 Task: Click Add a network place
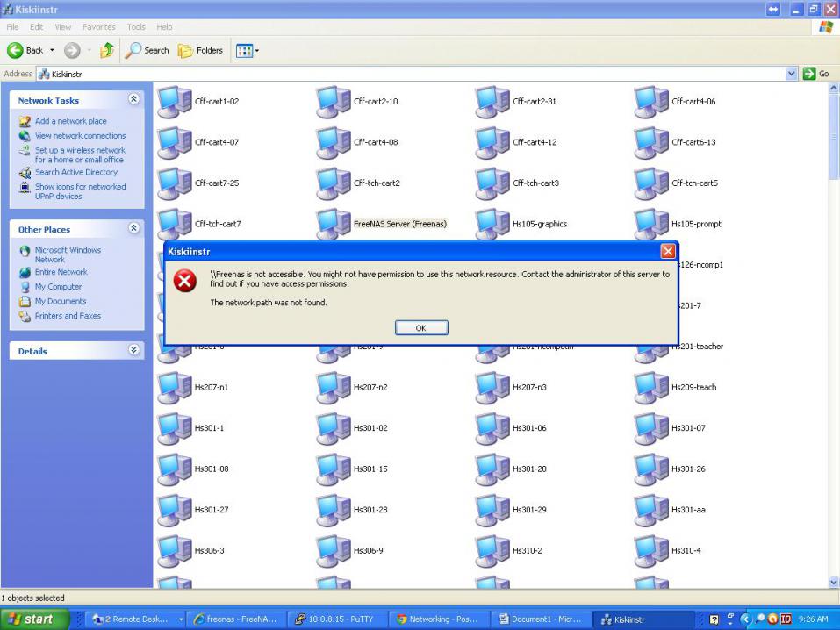[71, 121]
